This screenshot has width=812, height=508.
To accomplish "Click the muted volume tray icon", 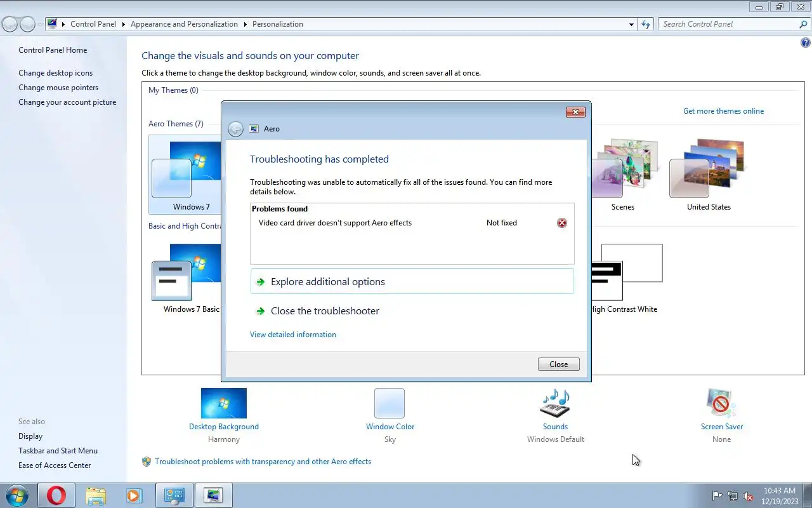I will pos(749,496).
